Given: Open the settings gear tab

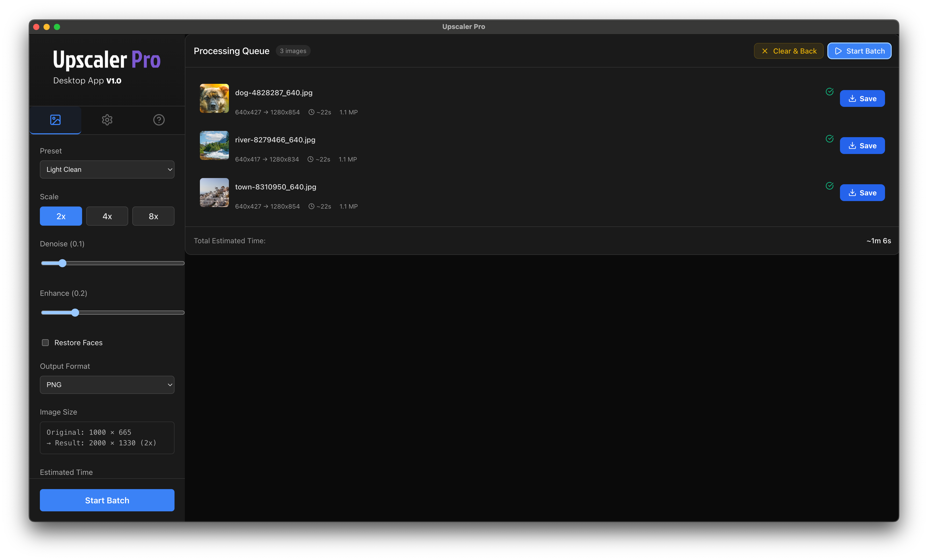Looking at the screenshot, I should pos(107,120).
